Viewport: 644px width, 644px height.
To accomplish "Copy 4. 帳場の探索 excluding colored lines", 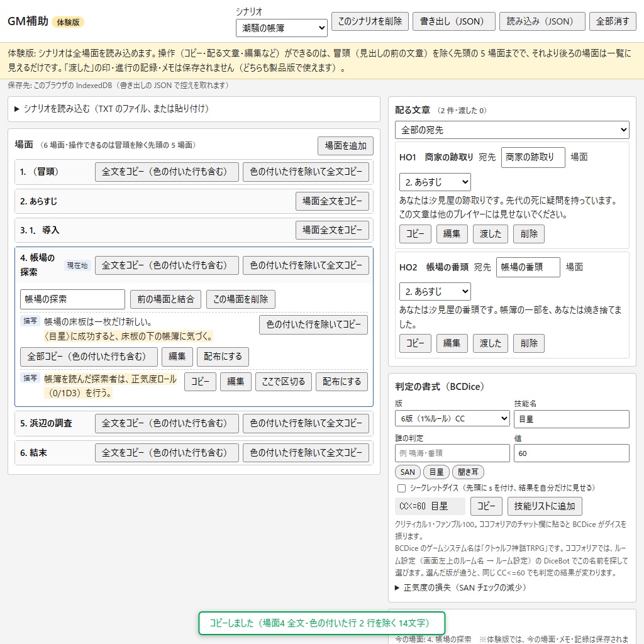I will pyautogui.click(x=306, y=265).
